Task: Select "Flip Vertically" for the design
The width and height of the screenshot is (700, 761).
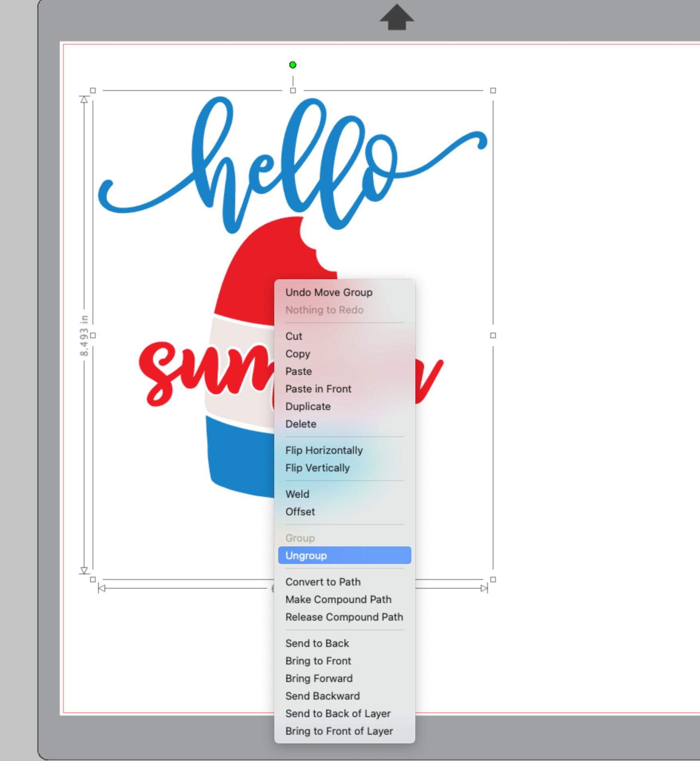Action: [x=317, y=467]
